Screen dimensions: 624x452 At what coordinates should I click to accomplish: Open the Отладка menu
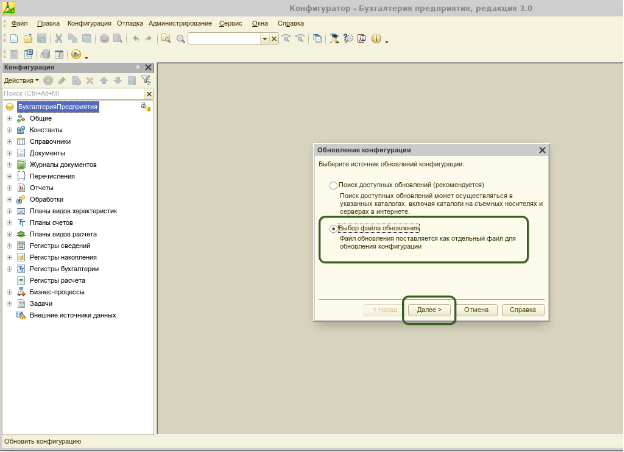click(x=130, y=23)
